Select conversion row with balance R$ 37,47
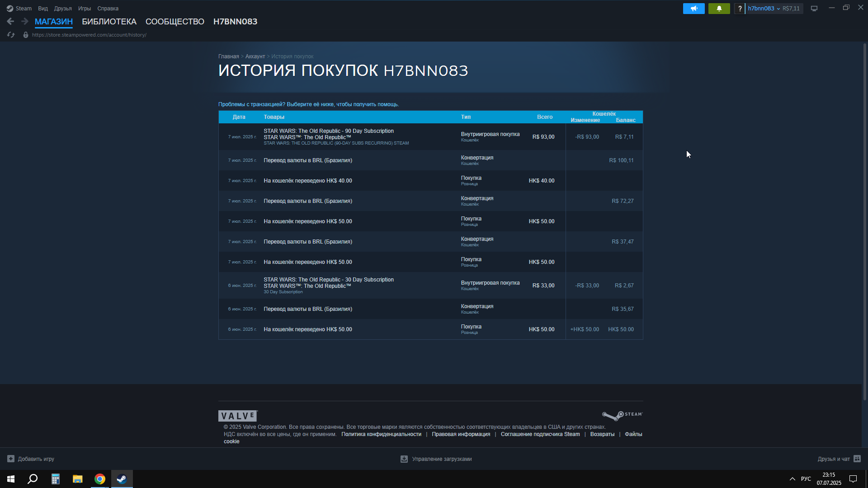The height and width of the screenshot is (488, 868). coord(430,242)
